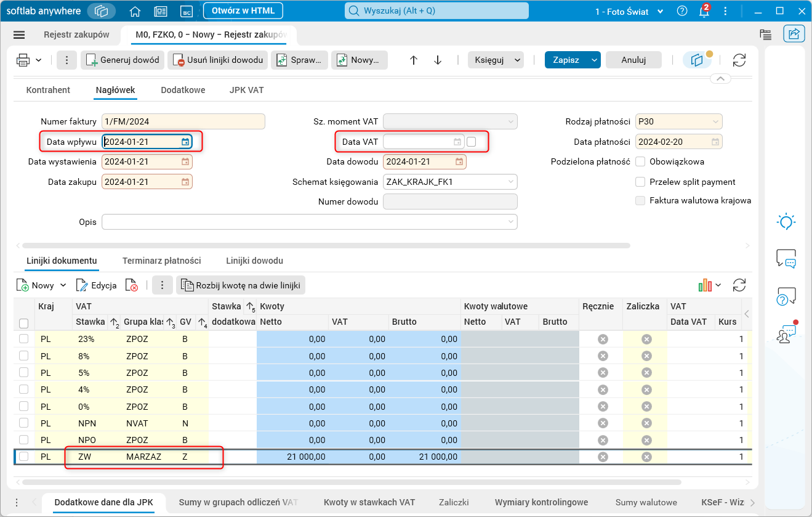The image size is (812, 517).
Task: Switch to the JPK VAT tab
Action: coord(246,90)
